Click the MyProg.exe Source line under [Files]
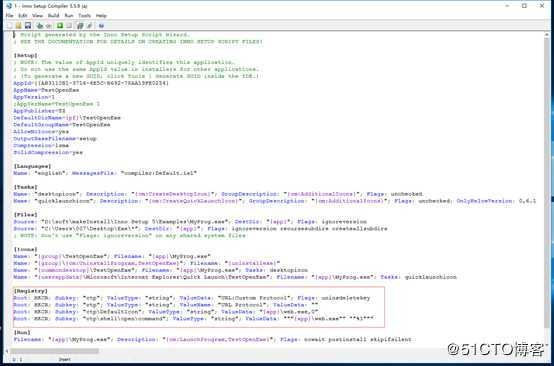This screenshot has height=366, width=554. coord(190,222)
